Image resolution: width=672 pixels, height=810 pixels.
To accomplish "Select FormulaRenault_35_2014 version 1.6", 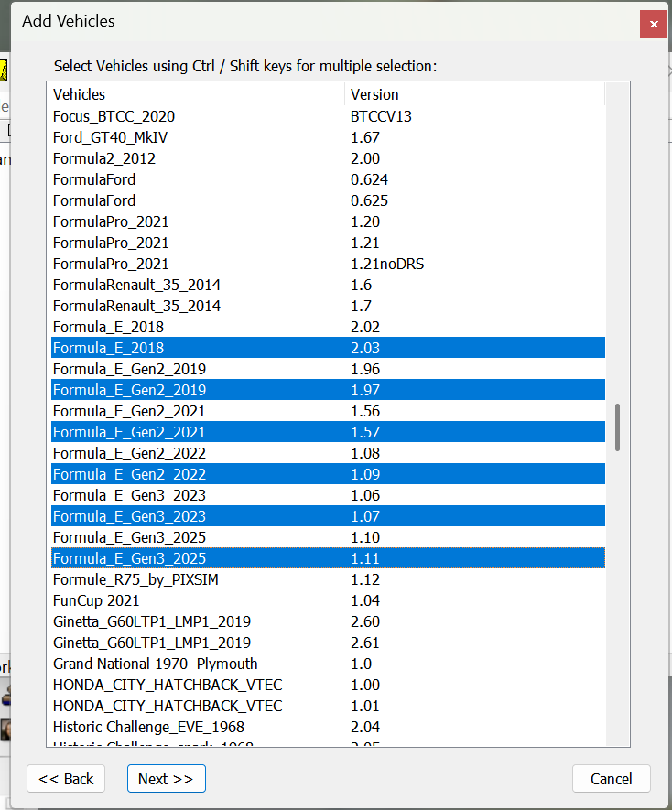I will coord(329,285).
